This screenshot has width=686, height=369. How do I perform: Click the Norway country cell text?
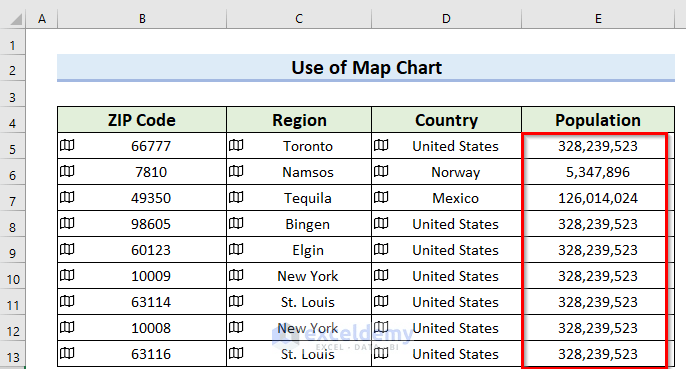click(x=455, y=172)
